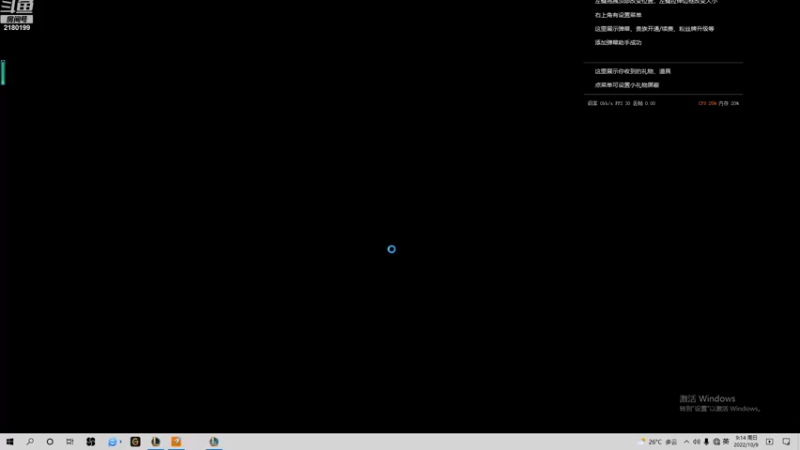Click the line 点菜单可设置小礼物屏蔽
This screenshot has height=450, width=800.
pos(627,85)
